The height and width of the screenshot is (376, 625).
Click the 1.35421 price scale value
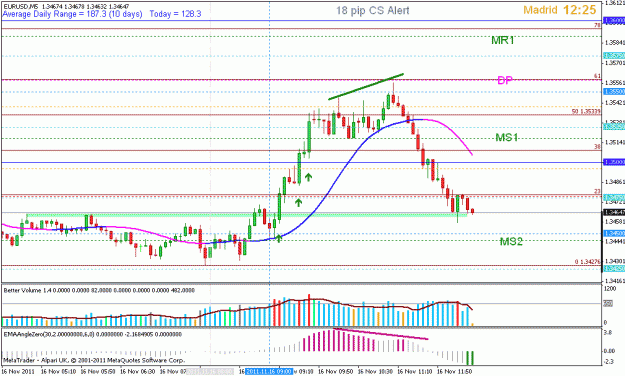coord(614,102)
